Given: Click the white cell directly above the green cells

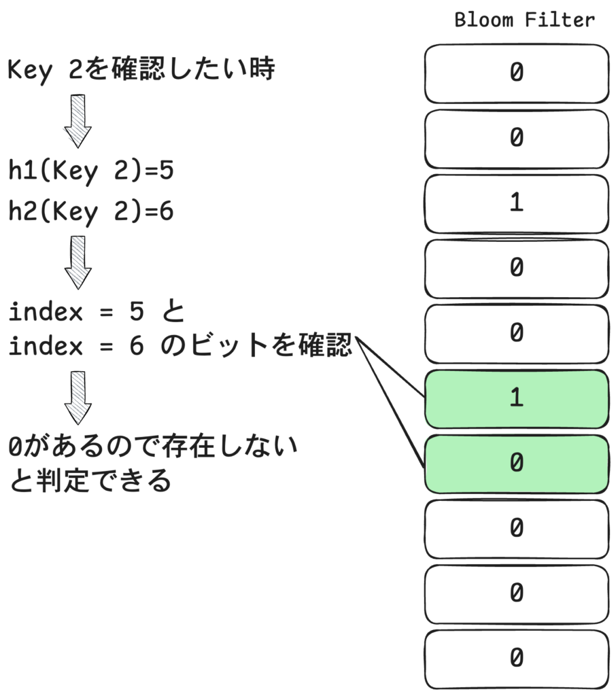Looking at the screenshot, I should tap(516, 334).
